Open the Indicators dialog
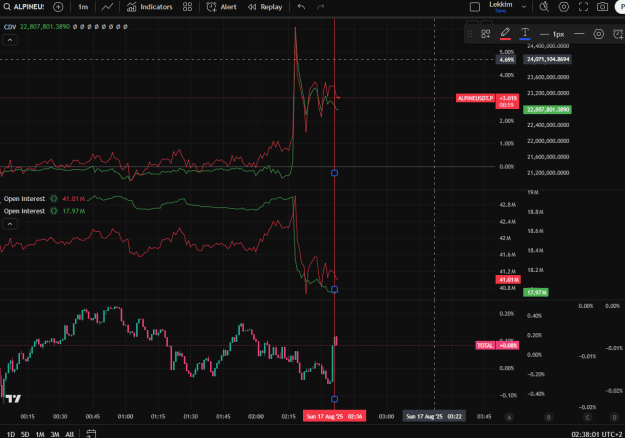 coord(149,7)
